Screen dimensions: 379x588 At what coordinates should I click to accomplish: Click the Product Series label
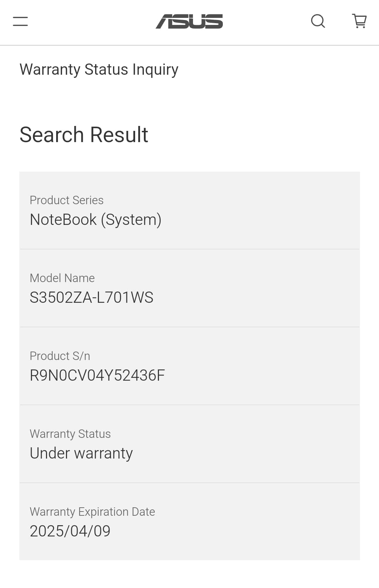[x=67, y=200]
